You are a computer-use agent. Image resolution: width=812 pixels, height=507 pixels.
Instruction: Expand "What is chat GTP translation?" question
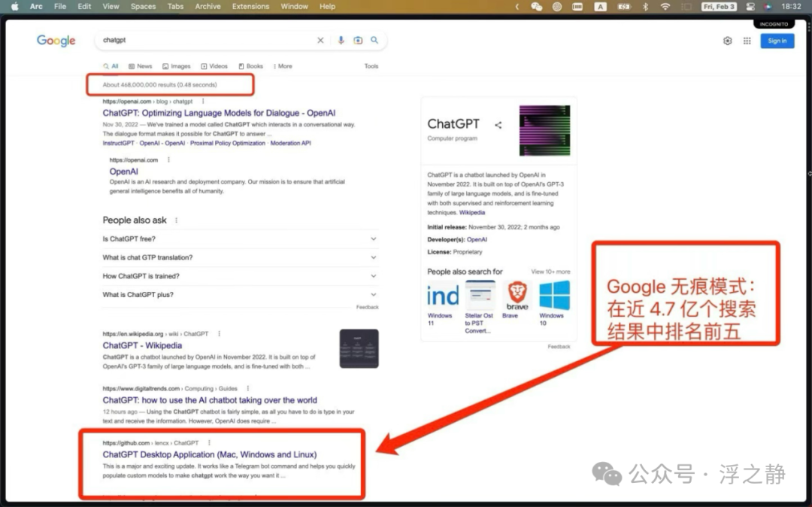(240, 257)
